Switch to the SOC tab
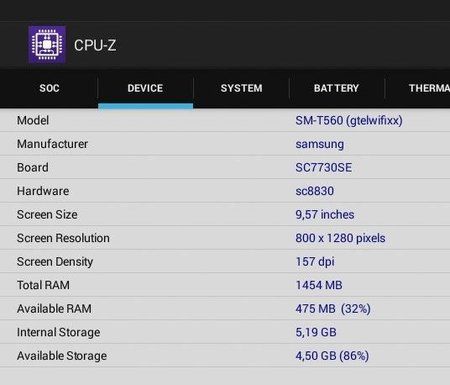This screenshot has height=385, width=450. 49,88
